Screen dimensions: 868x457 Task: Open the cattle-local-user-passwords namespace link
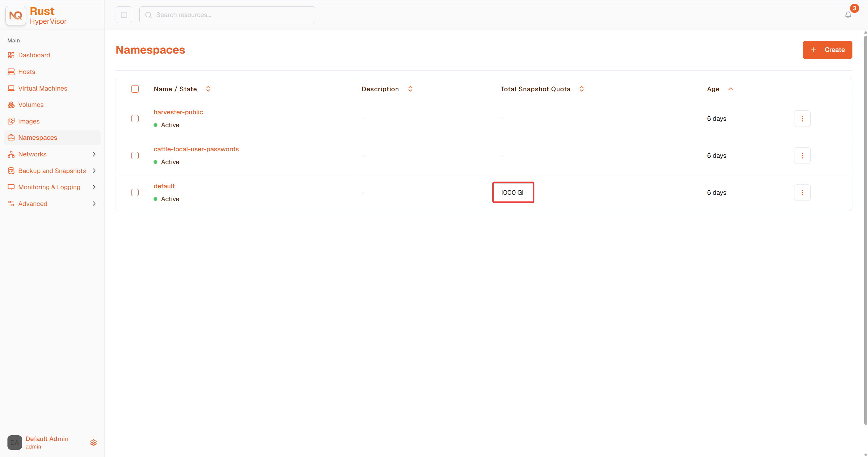[x=196, y=149]
